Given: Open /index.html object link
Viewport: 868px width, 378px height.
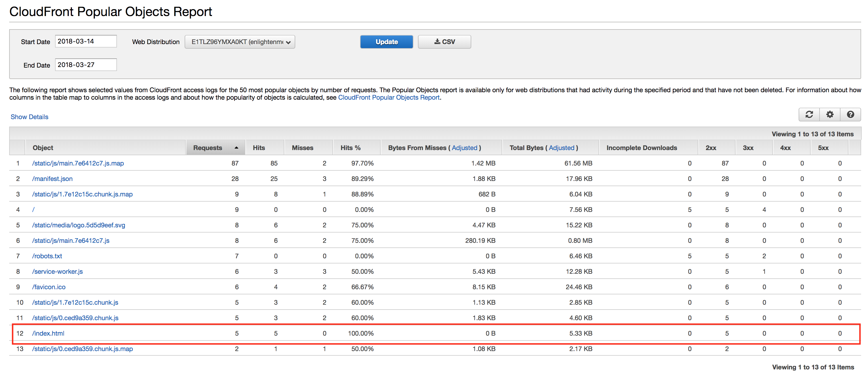Looking at the screenshot, I should click(48, 333).
